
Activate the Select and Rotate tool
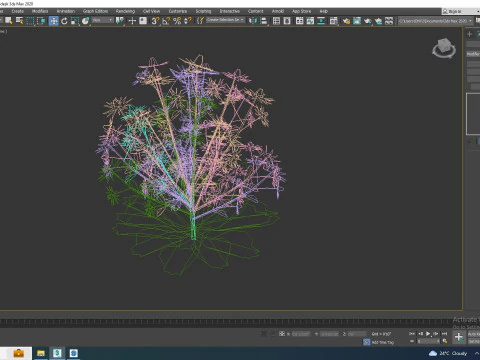pos(64,21)
